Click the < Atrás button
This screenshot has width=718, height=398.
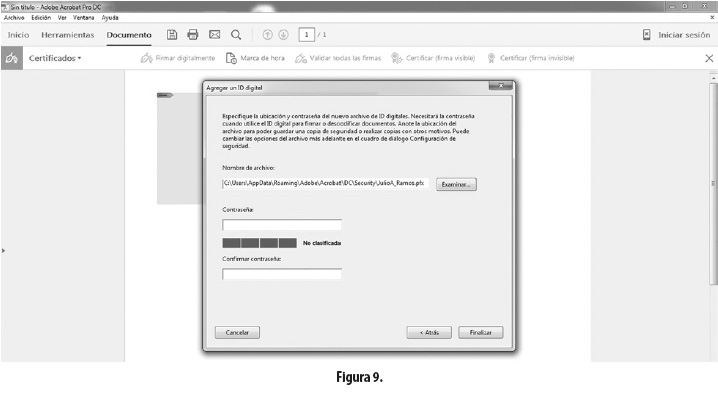[429, 333]
